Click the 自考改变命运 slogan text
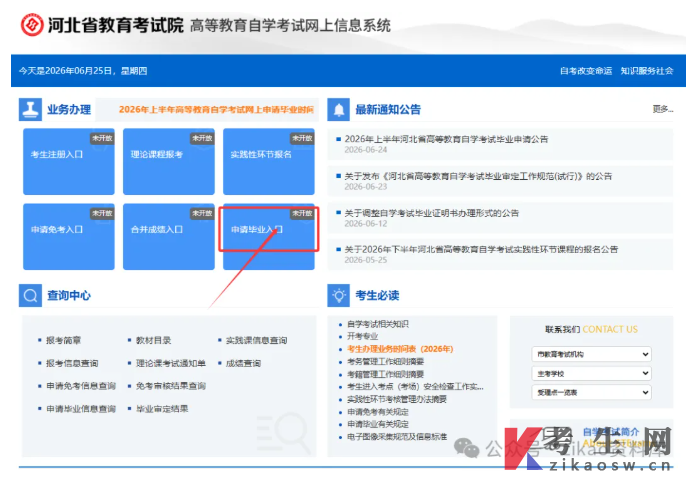This screenshot has height=484, width=686. [x=586, y=71]
